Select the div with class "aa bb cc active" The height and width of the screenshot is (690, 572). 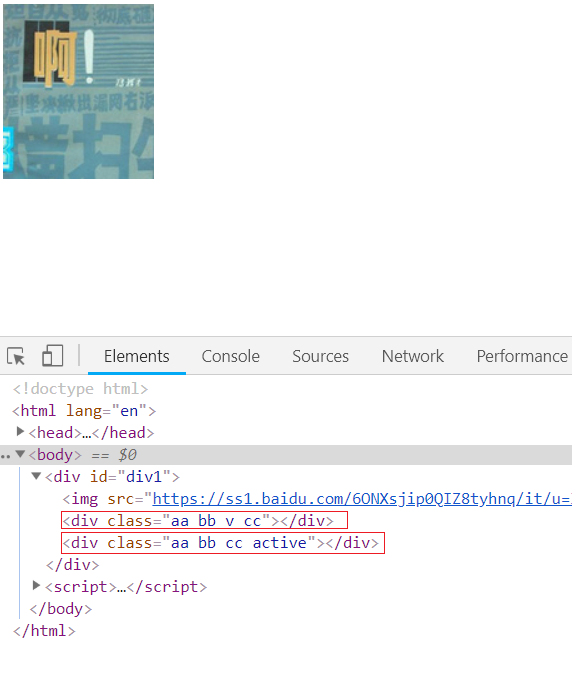click(223, 543)
